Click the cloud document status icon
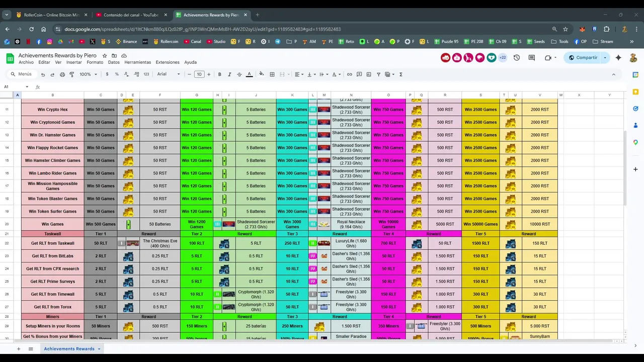644x362 pixels. pyautogui.click(x=124, y=55)
